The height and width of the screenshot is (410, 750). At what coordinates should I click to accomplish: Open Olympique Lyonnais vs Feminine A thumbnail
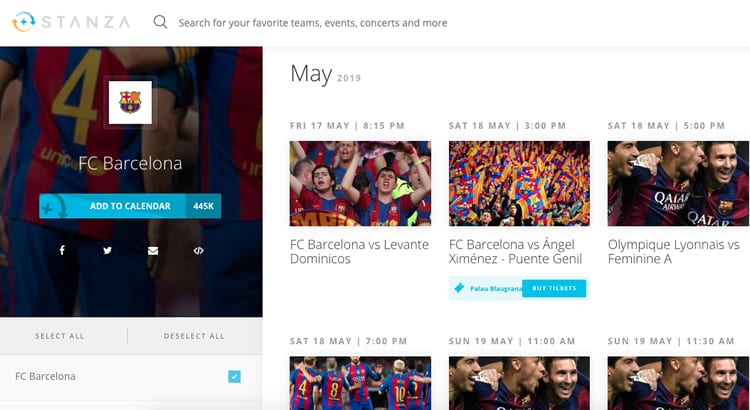click(678, 183)
